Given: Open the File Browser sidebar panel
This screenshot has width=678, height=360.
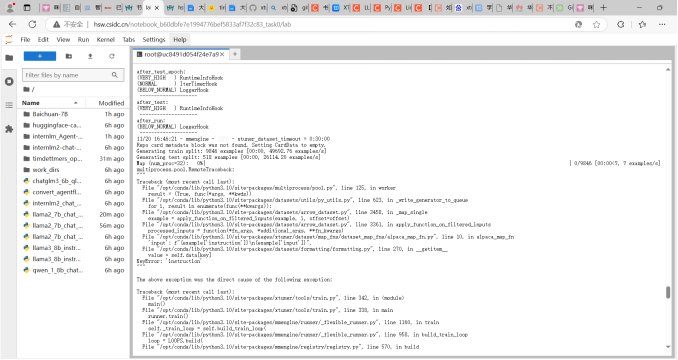Looking at the screenshot, I should [9, 57].
